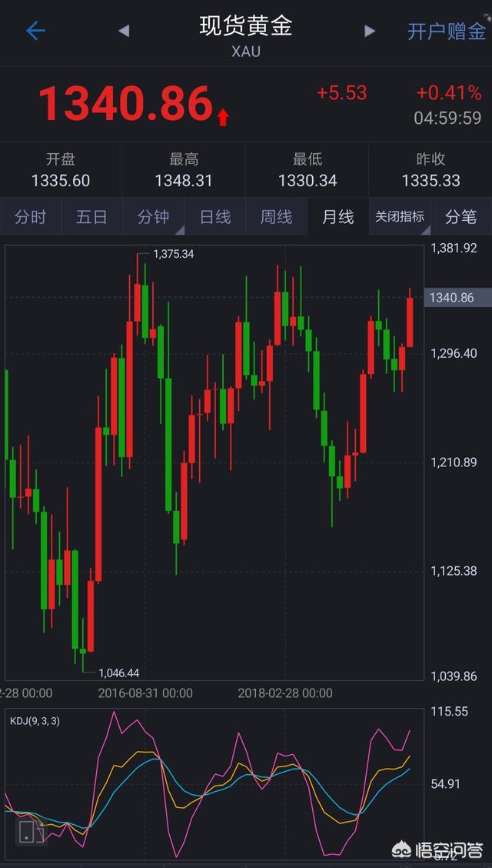Select the 五日 chart tab
Image resolution: width=492 pixels, height=868 pixels.
[91, 217]
